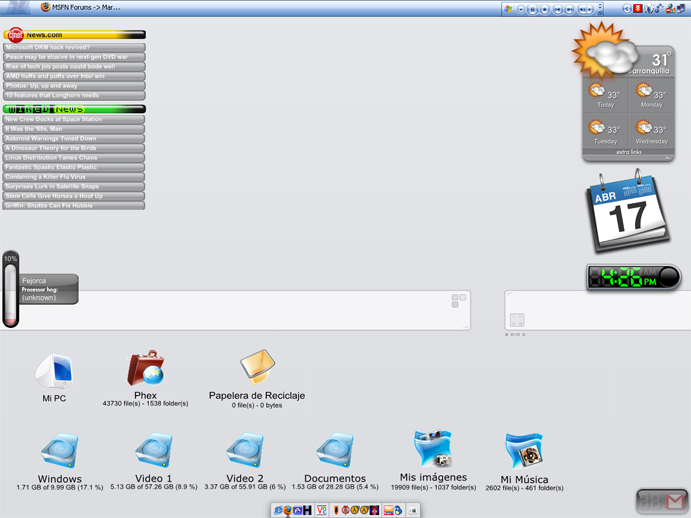Image resolution: width=691 pixels, height=518 pixels.
Task: Open the media player quick-access dropdown arrow
Action: [x=521, y=9]
